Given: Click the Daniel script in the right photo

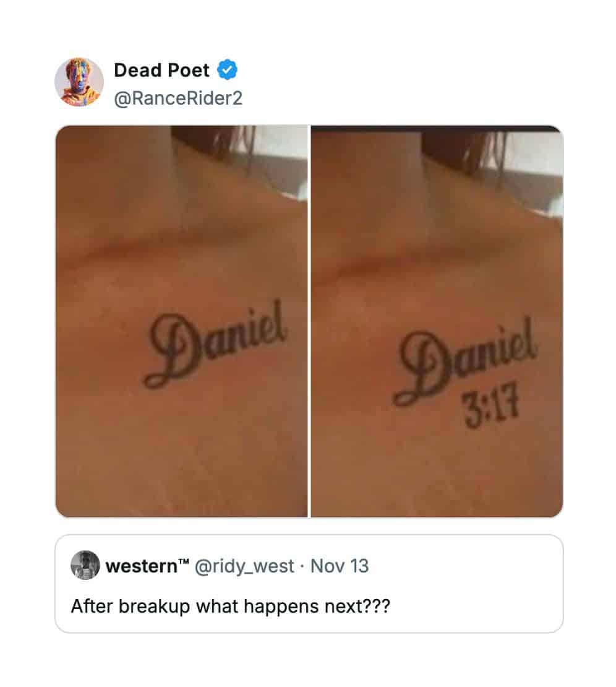Looking at the screenshot, I should pos(465,361).
